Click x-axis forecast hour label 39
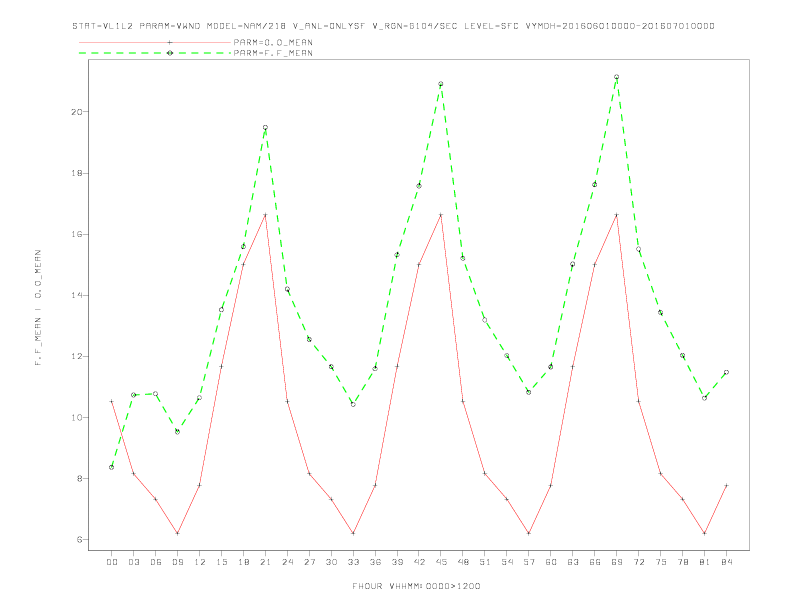792x612 pixels. coord(397,562)
